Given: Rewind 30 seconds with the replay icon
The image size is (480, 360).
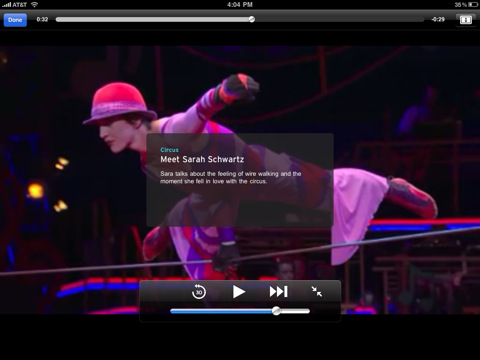Looking at the screenshot, I should (199, 292).
